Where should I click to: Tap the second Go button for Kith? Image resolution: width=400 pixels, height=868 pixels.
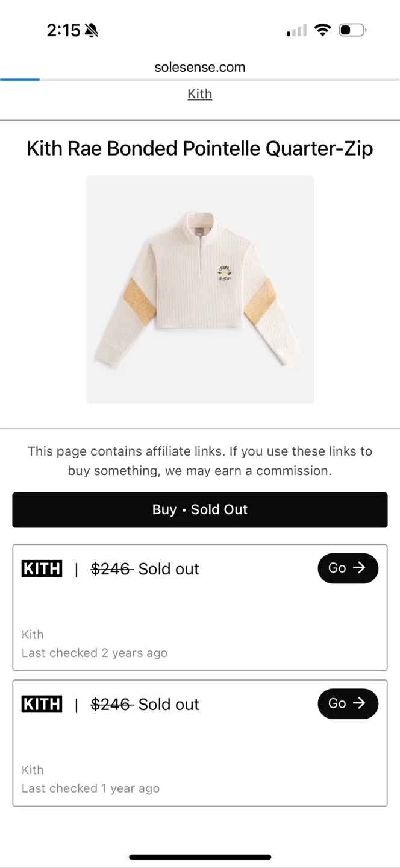point(348,703)
